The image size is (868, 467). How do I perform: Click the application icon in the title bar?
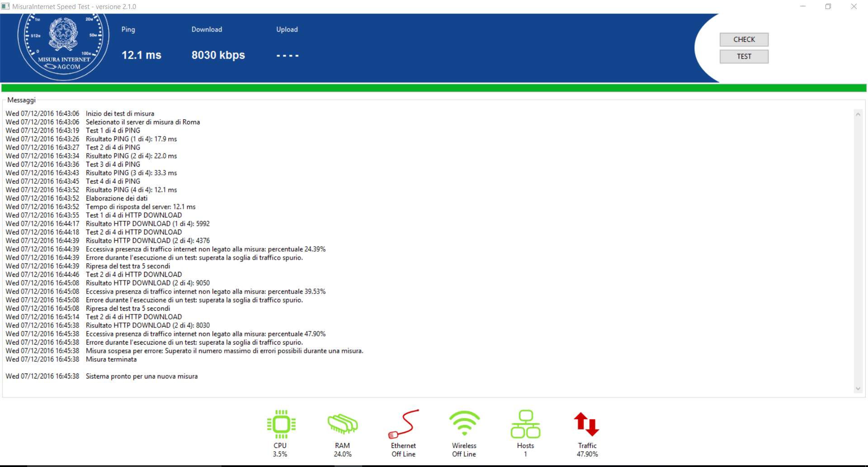(x=5, y=6)
